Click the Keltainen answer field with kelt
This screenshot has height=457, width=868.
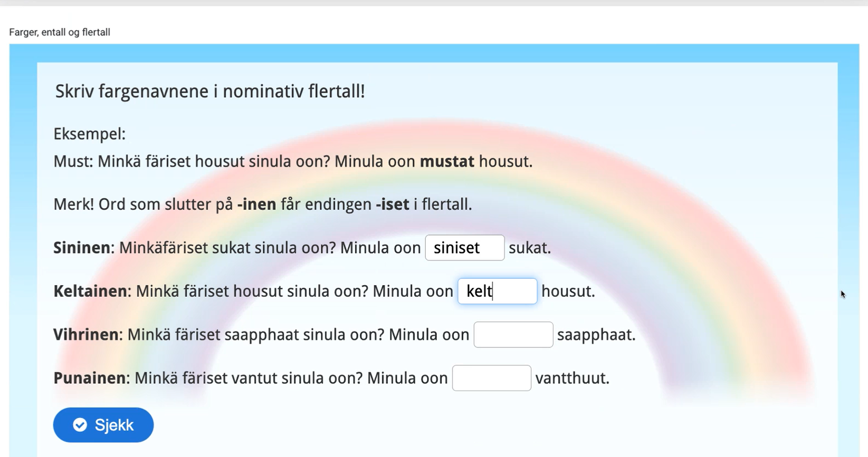click(498, 291)
